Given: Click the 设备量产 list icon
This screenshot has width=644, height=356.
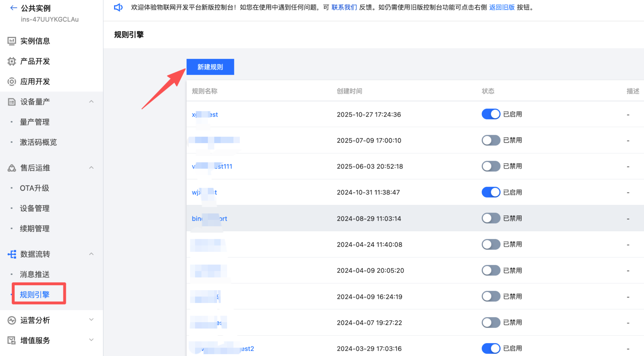Looking at the screenshot, I should tap(12, 102).
